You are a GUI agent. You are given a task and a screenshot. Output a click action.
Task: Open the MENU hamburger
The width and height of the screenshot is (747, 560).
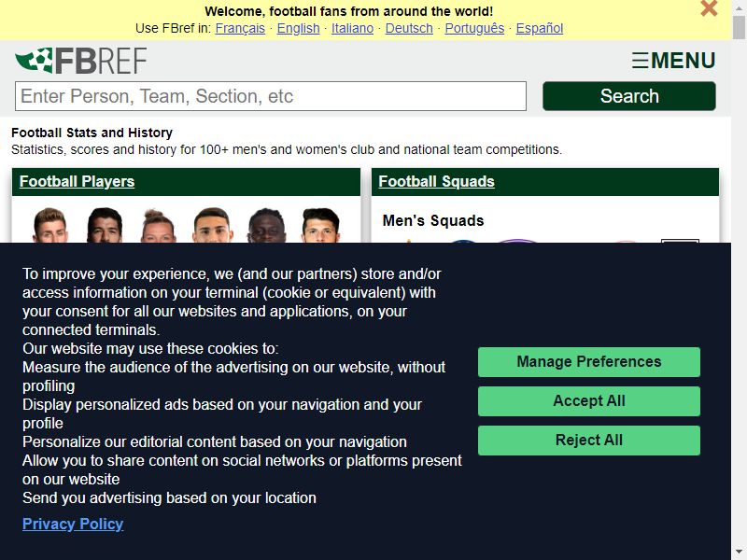coord(673,61)
